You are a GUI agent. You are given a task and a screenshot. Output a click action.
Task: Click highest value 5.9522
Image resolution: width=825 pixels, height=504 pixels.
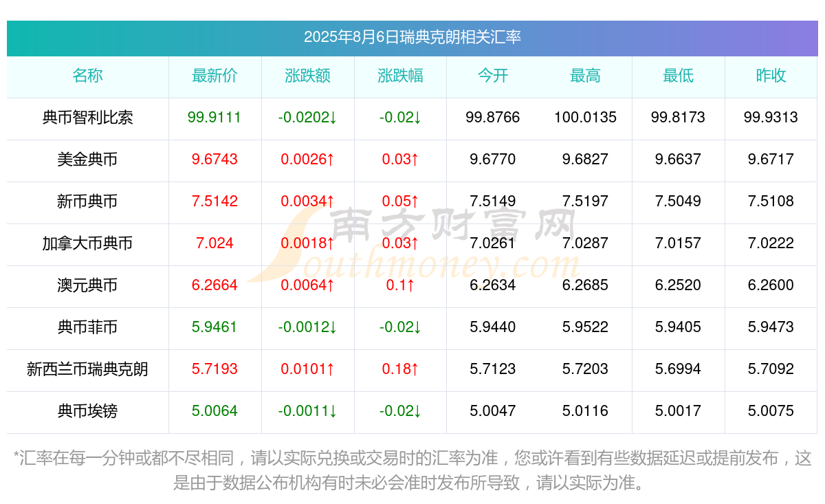point(585,327)
